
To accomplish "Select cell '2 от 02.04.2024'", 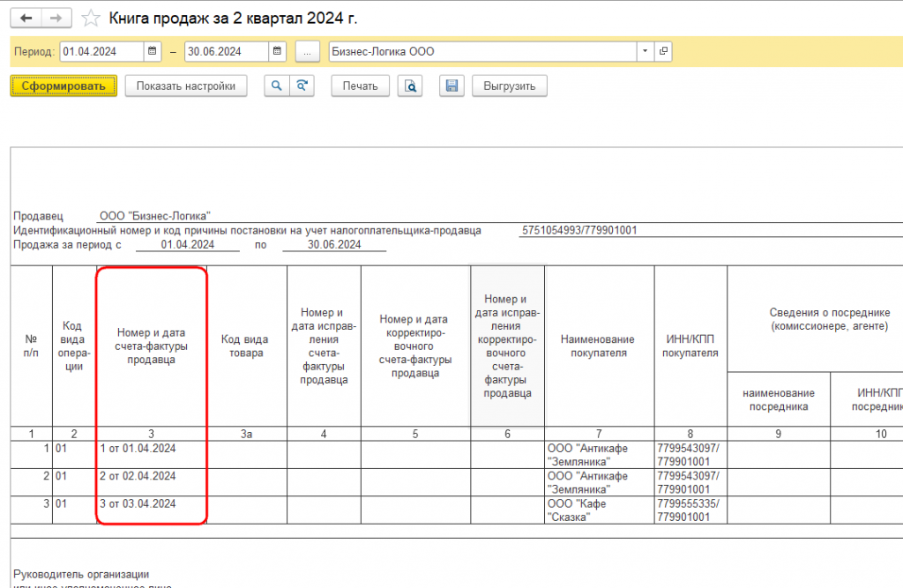I will (x=152, y=482).
